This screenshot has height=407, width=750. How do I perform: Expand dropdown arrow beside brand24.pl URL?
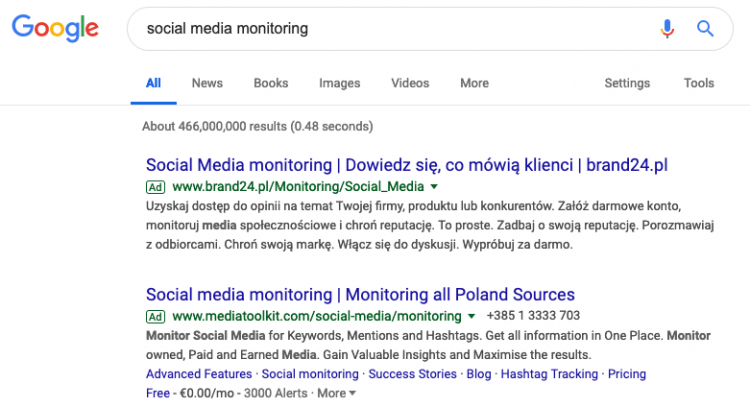pos(434,186)
